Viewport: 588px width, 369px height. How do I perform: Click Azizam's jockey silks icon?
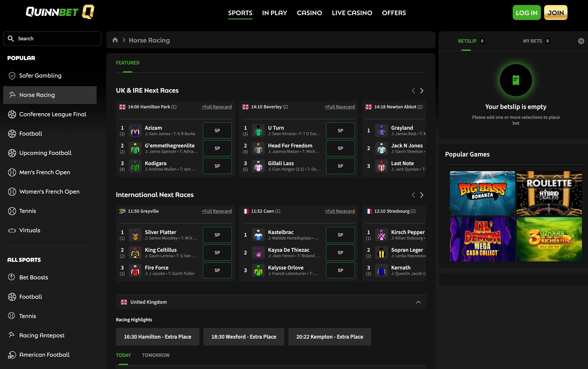coord(135,131)
